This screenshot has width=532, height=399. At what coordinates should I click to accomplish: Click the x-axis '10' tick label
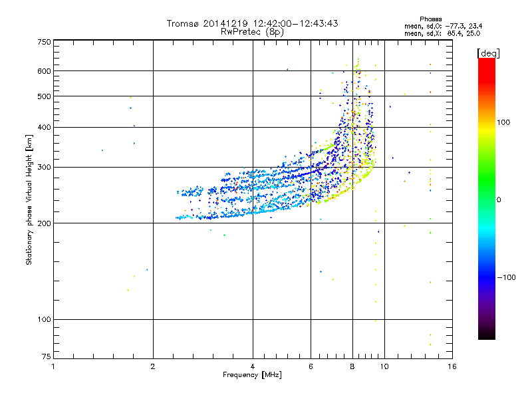pyautogui.click(x=384, y=366)
